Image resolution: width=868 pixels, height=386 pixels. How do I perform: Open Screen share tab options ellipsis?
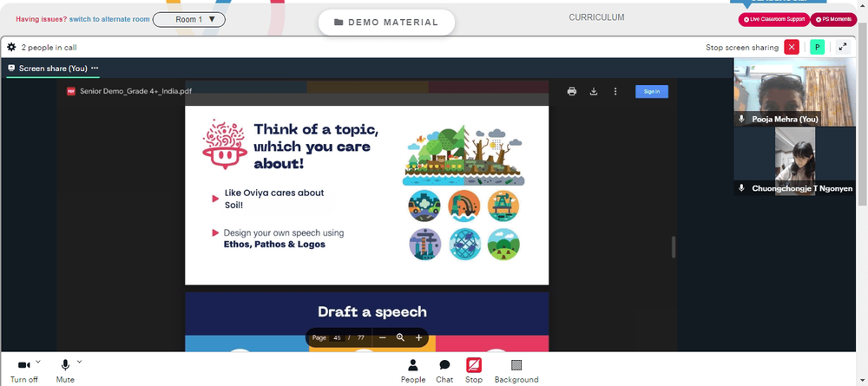tap(95, 68)
